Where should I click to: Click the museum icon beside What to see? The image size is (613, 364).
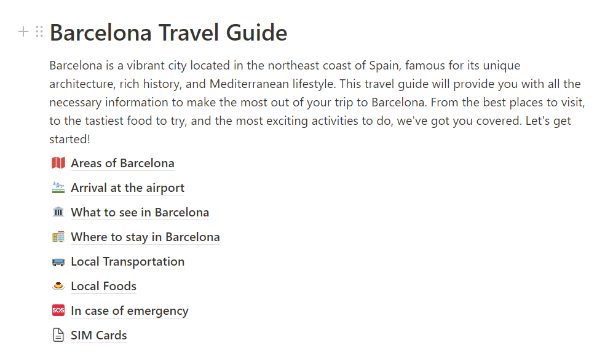pyautogui.click(x=58, y=212)
